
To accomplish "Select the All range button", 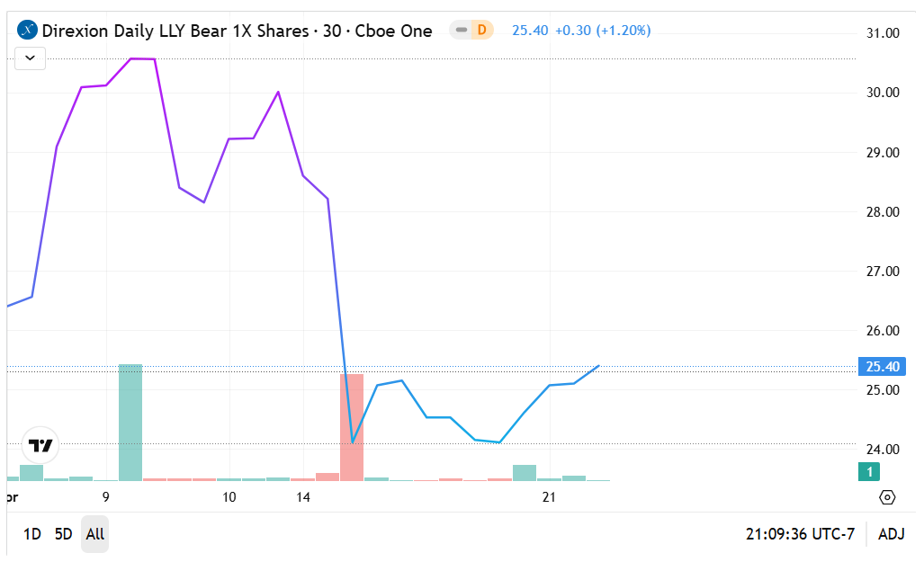I will click(94, 533).
